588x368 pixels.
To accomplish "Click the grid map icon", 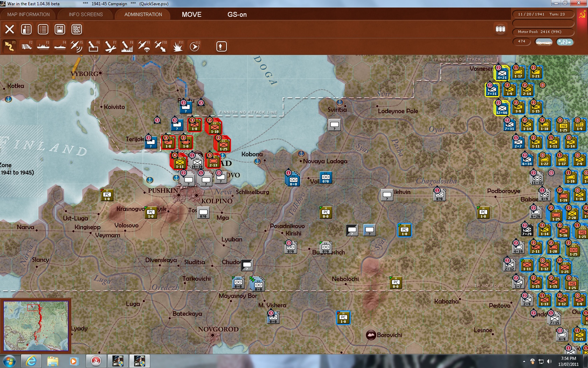I will tap(77, 29).
